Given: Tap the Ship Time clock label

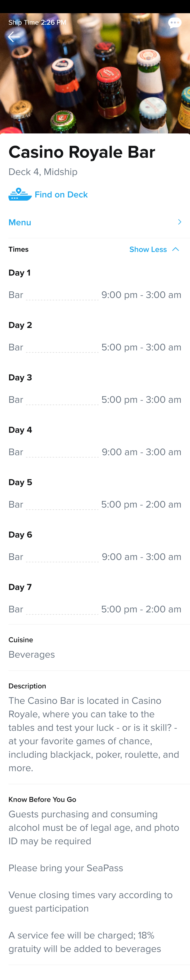Looking at the screenshot, I should point(37,22).
